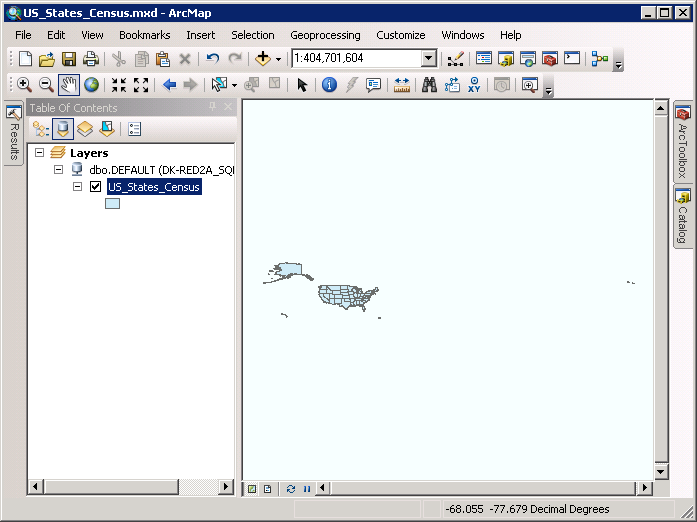Image resolution: width=697 pixels, height=522 pixels.
Task: Click Fixed Zoom In arrows
Action: (x=119, y=84)
